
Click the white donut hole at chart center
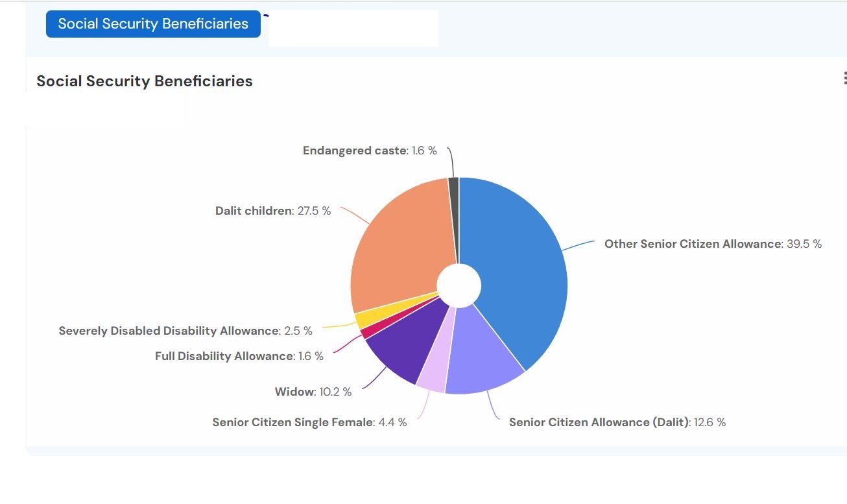click(x=459, y=285)
